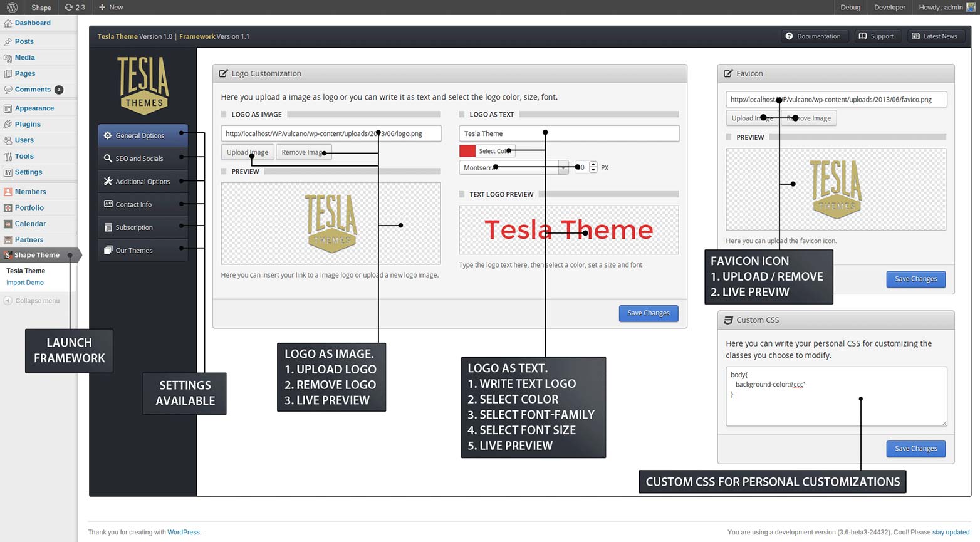This screenshot has width=980, height=542.
Task: Click the Support book icon
Action: (x=863, y=36)
